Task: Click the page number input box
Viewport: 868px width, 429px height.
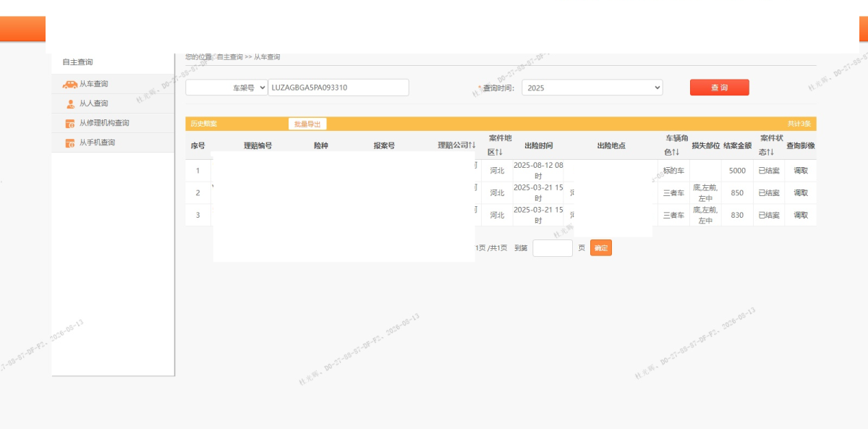Action: [x=553, y=247]
